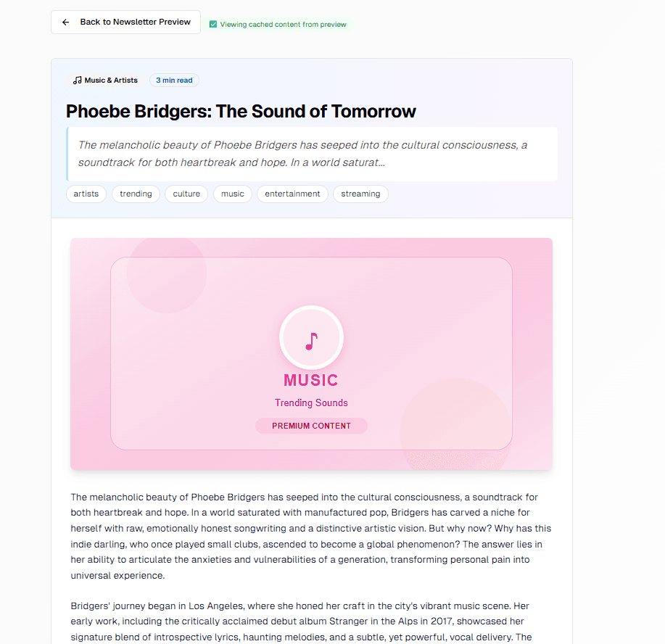Click the article title Phoebe Bridgers

coord(240,111)
